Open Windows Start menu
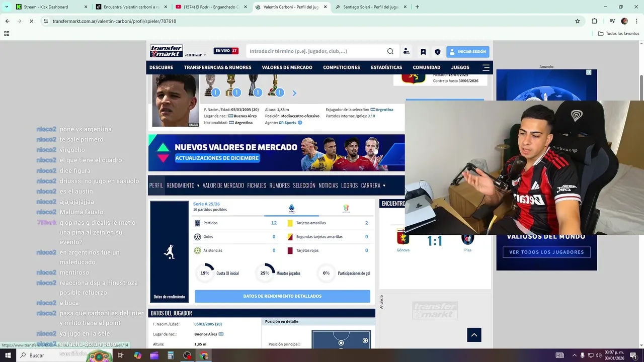Viewport: 644px width, 362px height. click(x=8, y=355)
